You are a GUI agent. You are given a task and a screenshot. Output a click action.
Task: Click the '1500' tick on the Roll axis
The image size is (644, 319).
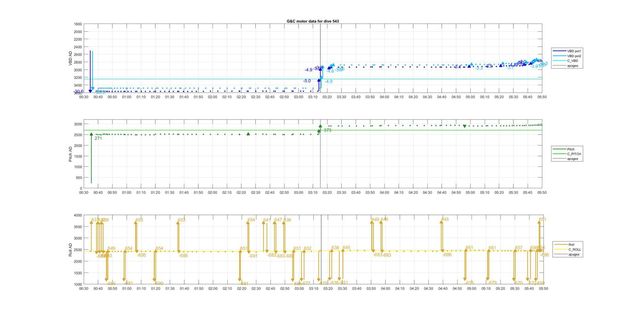coord(78,273)
